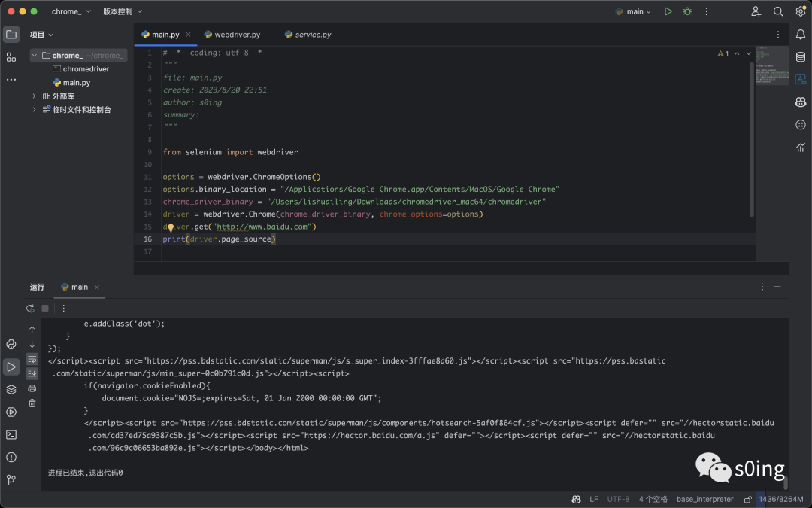The image size is (812, 508).
Task: Close the main.py tab
Action: click(188, 35)
